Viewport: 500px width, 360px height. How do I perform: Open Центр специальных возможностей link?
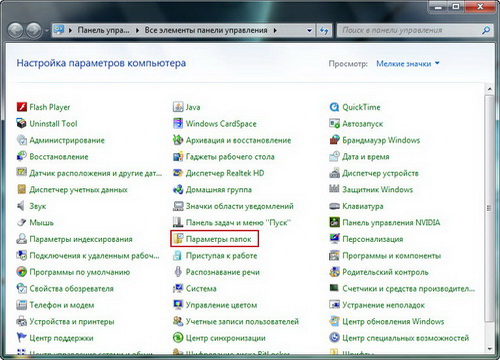click(x=406, y=338)
